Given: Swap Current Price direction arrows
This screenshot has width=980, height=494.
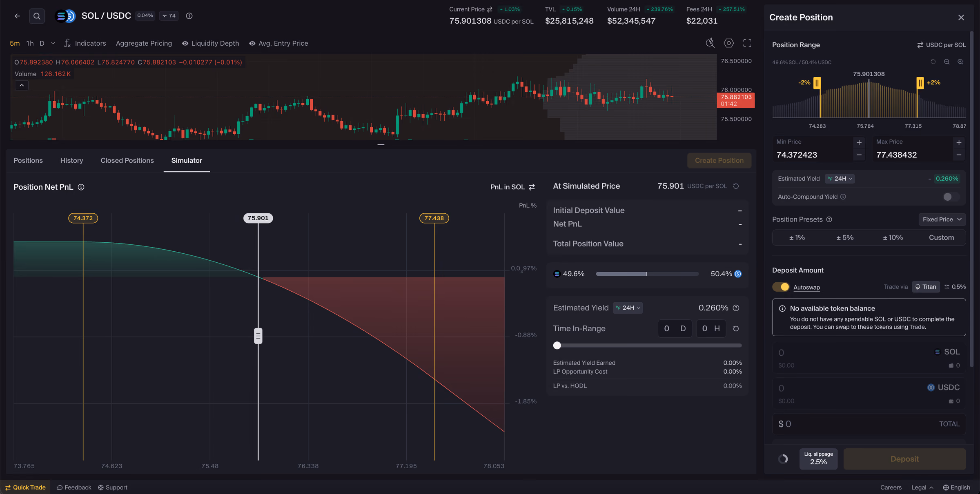Looking at the screenshot, I should tap(490, 9).
